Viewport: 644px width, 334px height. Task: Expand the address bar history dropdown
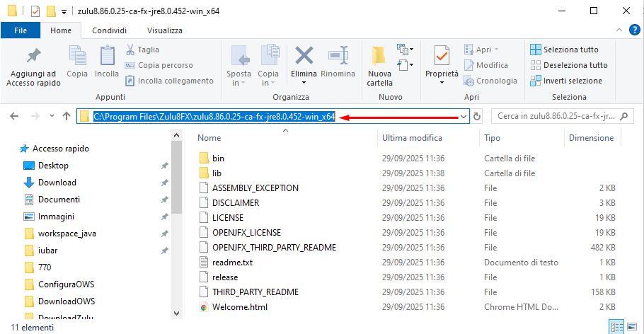(x=464, y=116)
